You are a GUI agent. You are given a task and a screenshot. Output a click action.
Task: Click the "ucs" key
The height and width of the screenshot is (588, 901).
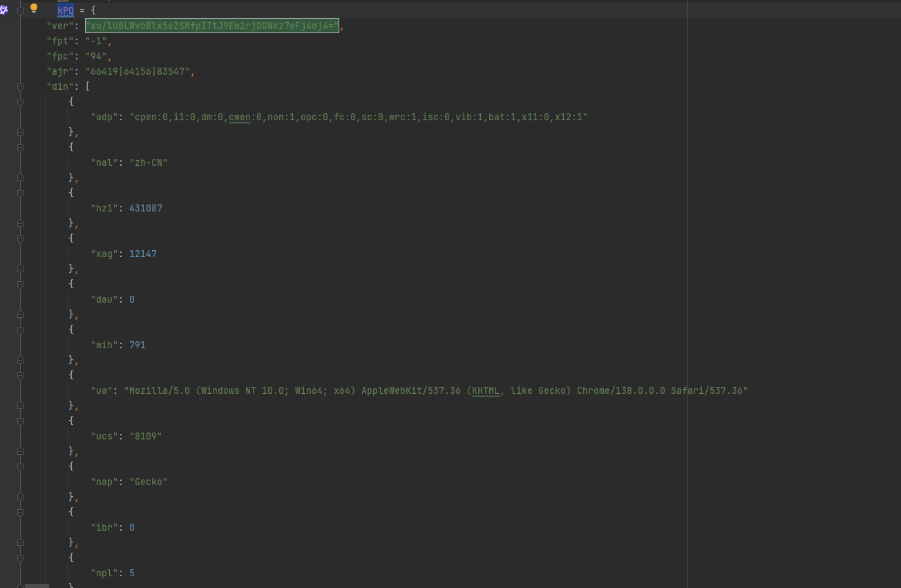104,436
